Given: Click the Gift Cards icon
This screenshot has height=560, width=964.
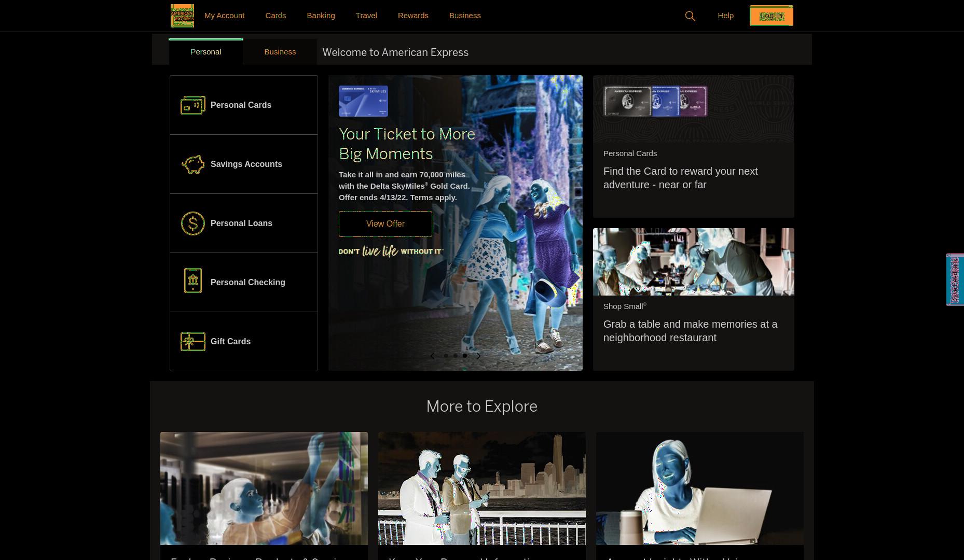Looking at the screenshot, I should (193, 342).
